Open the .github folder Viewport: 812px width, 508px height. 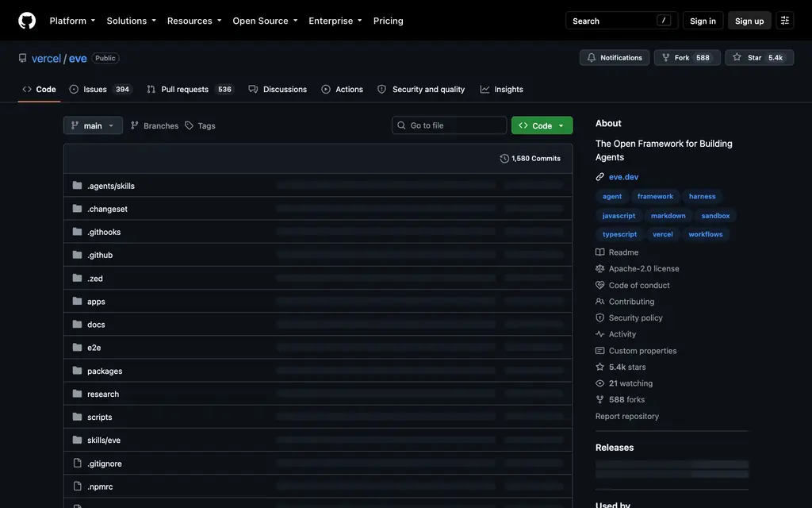point(100,255)
